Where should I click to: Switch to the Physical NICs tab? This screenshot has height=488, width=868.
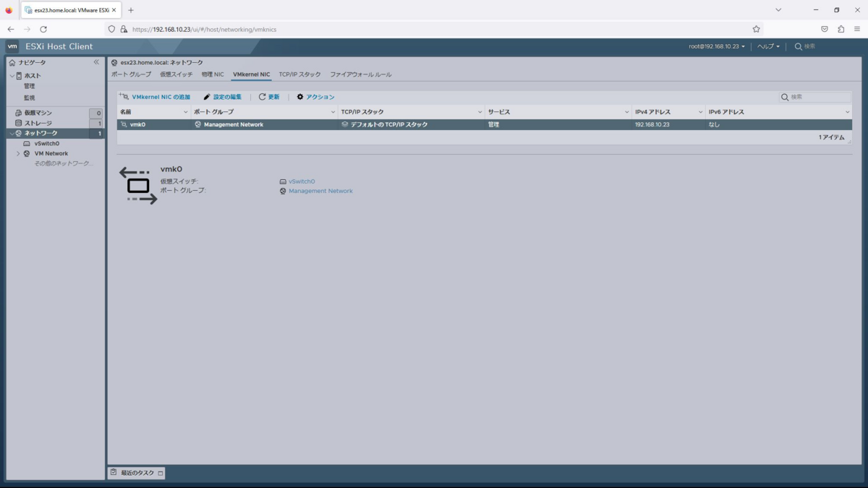click(x=213, y=74)
